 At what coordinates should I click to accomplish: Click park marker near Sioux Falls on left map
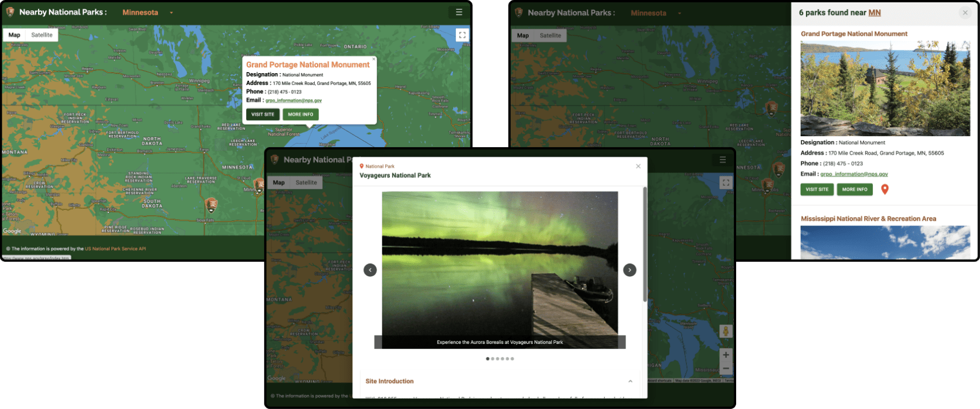212,204
